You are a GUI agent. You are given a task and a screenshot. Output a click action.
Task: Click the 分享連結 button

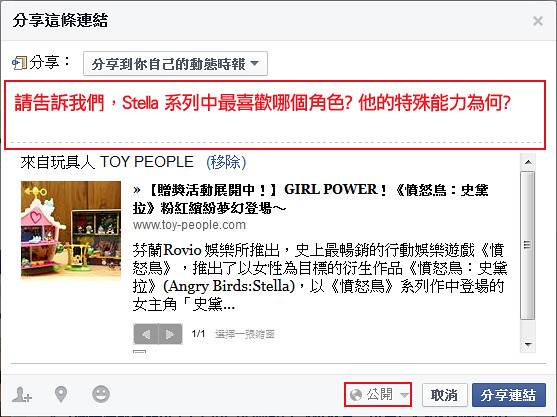point(509,395)
